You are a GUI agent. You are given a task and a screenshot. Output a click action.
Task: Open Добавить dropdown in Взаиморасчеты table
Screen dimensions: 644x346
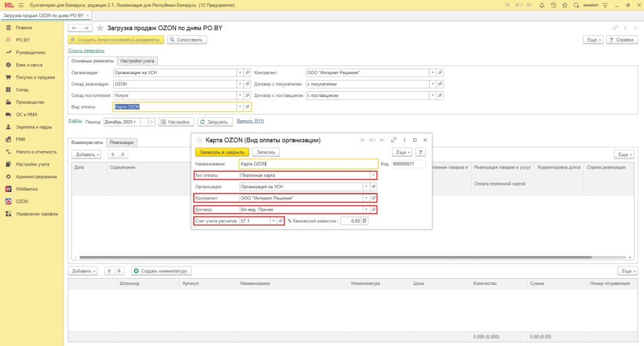coord(86,155)
